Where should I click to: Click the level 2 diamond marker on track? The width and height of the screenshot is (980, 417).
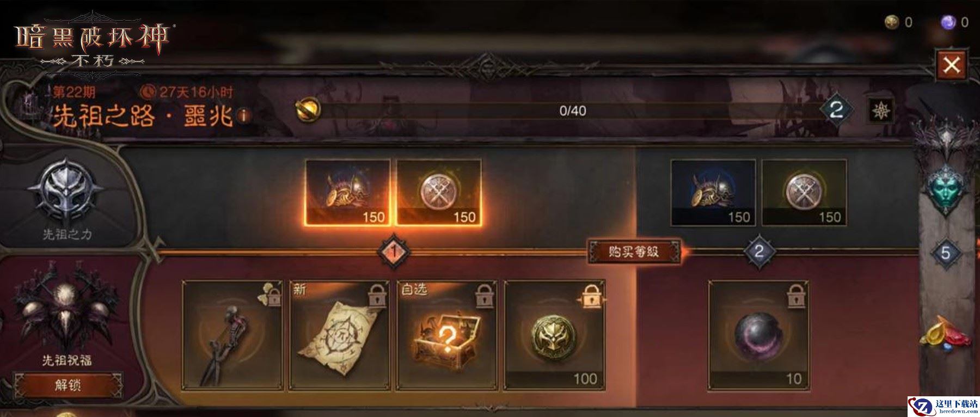point(759,251)
